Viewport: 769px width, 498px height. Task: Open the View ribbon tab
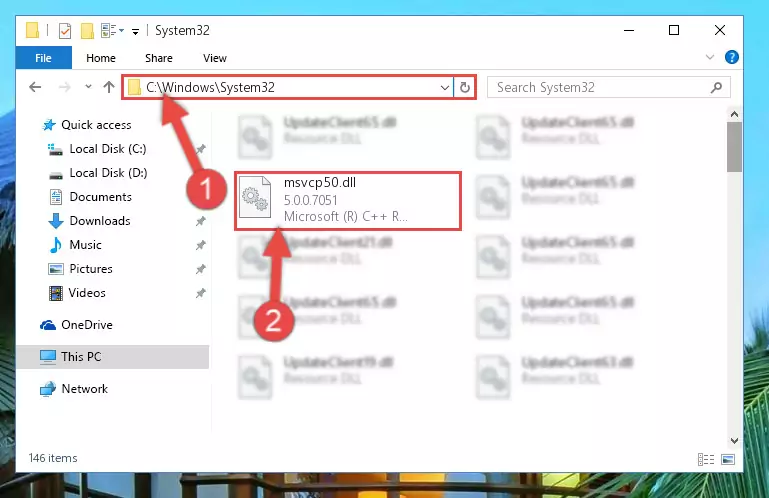[215, 58]
